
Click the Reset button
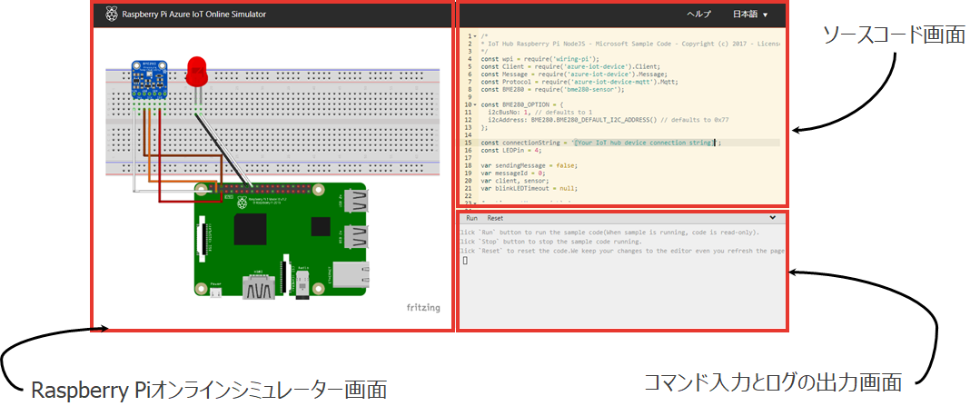pyautogui.click(x=495, y=218)
